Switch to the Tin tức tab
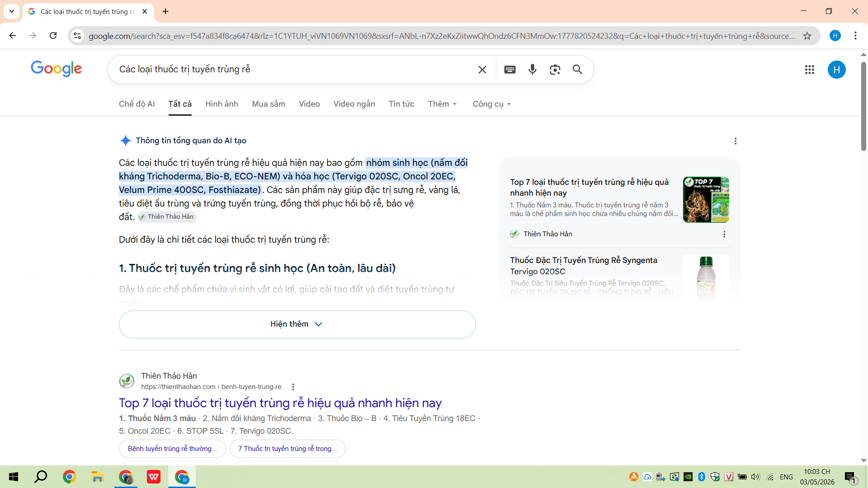868x488 pixels. pos(401,104)
